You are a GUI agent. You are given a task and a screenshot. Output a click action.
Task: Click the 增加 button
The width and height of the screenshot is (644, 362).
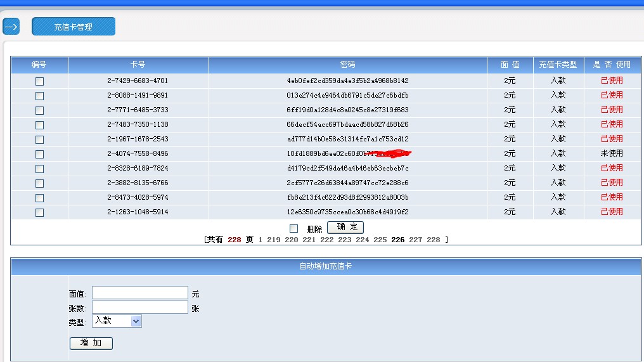[x=91, y=343]
